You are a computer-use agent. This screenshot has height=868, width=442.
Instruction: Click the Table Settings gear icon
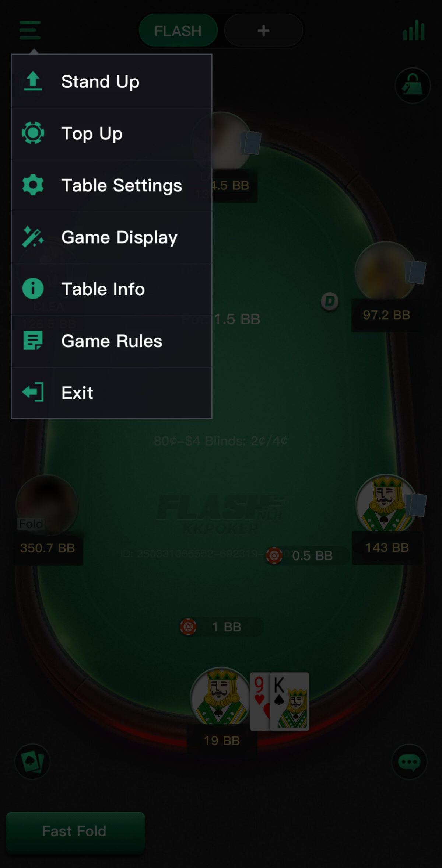point(33,185)
